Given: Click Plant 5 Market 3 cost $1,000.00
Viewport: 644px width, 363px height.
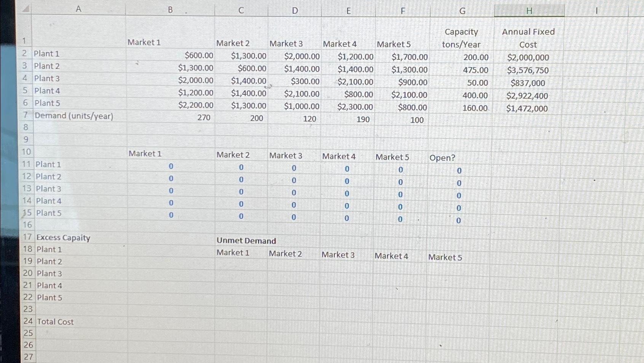Looking at the screenshot, I should (302, 107).
